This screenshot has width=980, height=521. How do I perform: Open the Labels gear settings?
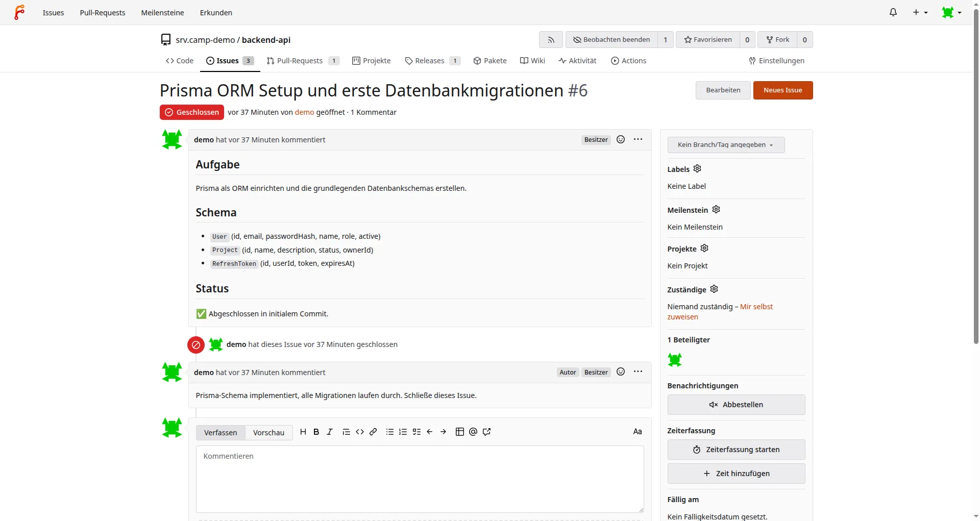tap(697, 169)
